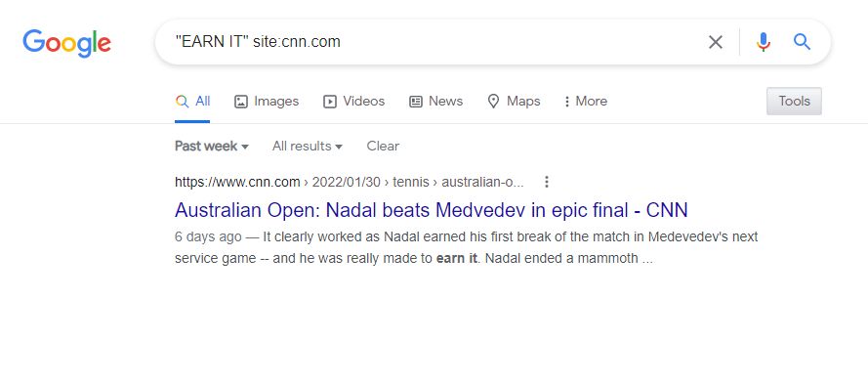Open the All results filter dropdown
The width and height of the screenshot is (868, 384).
(308, 147)
